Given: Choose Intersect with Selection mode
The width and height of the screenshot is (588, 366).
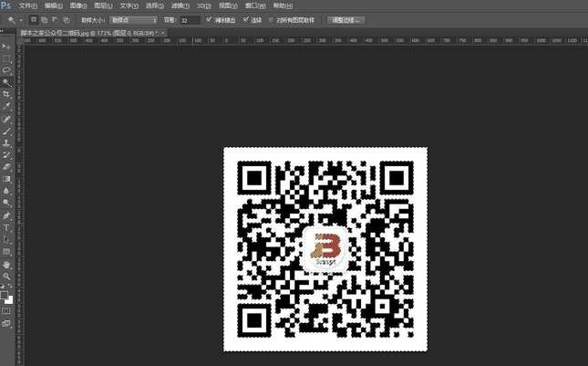Looking at the screenshot, I should [67, 19].
